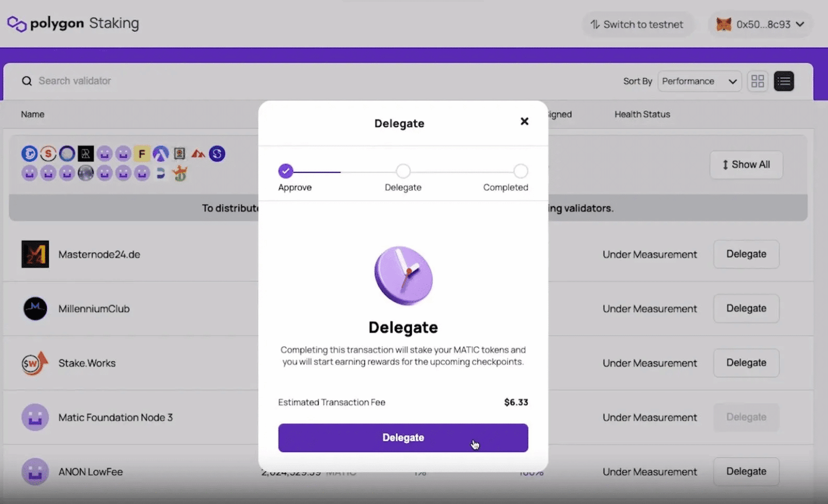Click the Delegate step circle in progress bar

(403, 171)
